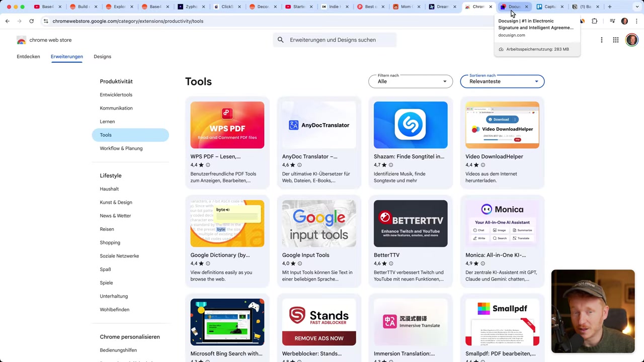
Task: Open the Microsoft Bing Search thumbnail
Action: (227, 322)
